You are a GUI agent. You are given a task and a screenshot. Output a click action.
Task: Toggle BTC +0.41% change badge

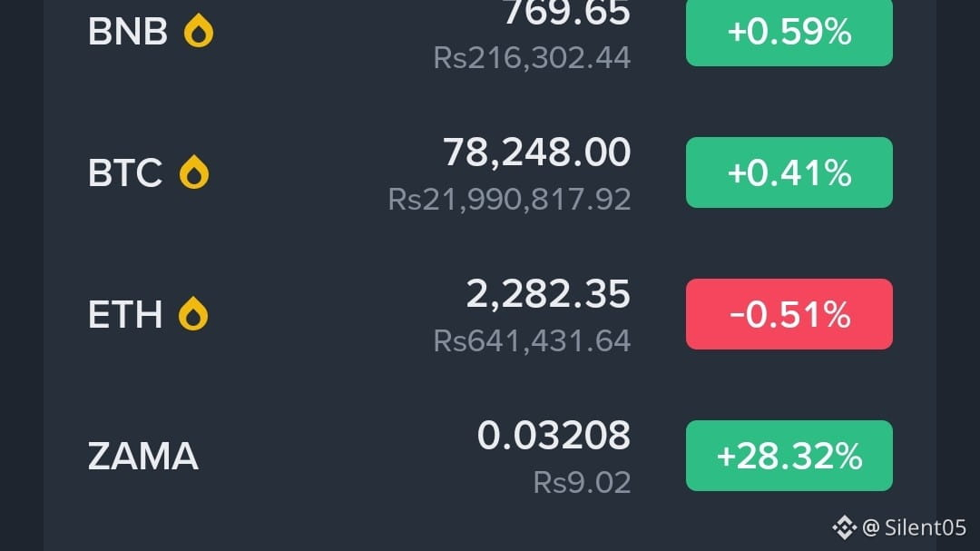(789, 172)
